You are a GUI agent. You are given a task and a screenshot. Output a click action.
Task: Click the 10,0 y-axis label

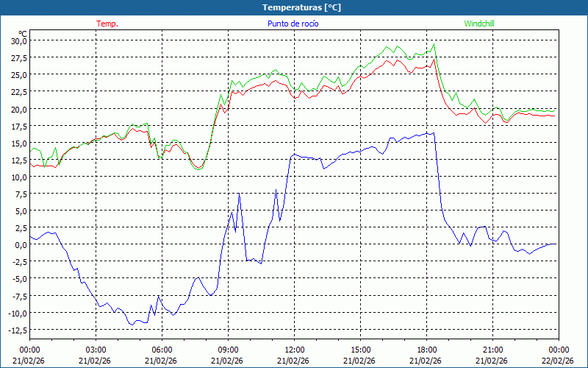[18, 177]
